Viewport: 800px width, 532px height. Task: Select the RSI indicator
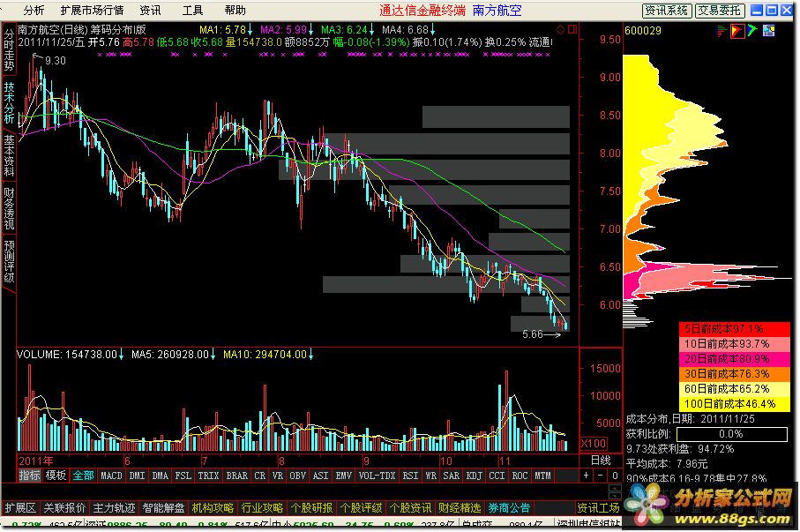pos(410,476)
